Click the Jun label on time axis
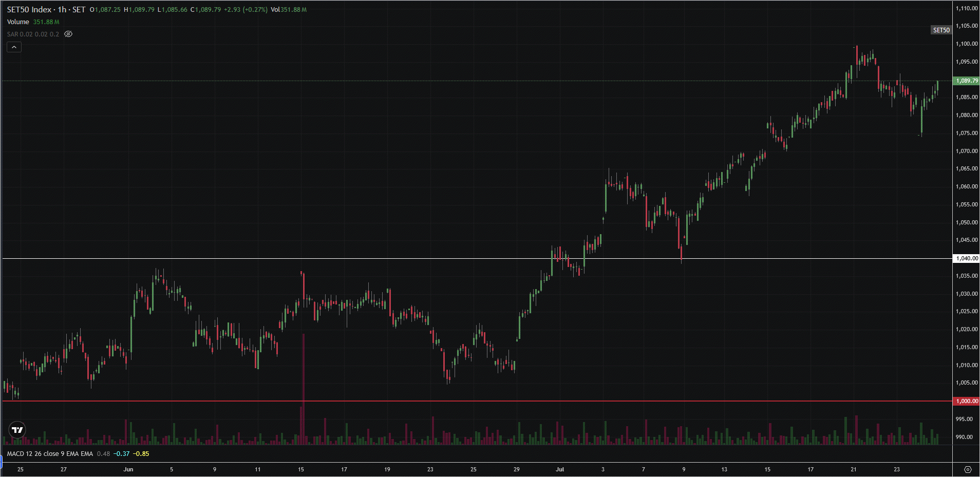 tap(128, 469)
